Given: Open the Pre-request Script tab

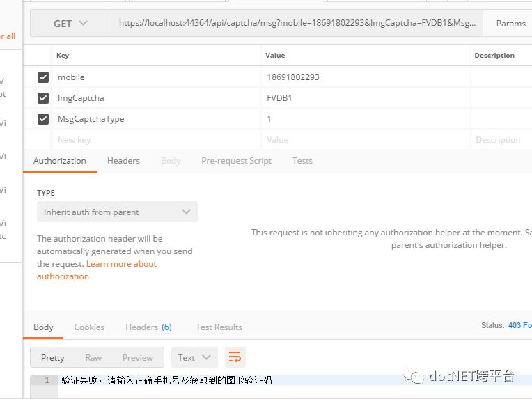Looking at the screenshot, I should (237, 161).
